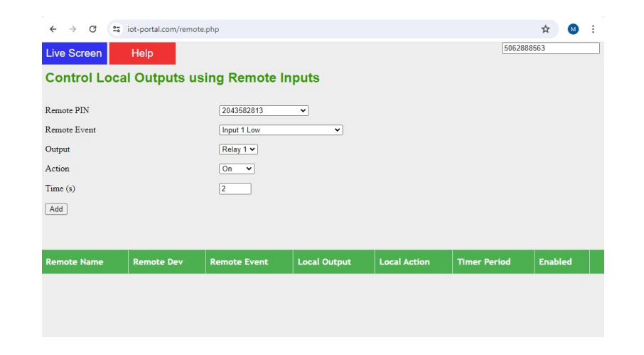This screenshot has height=355, width=644.
Task: Click the Output label
Action: [x=58, y=149]
